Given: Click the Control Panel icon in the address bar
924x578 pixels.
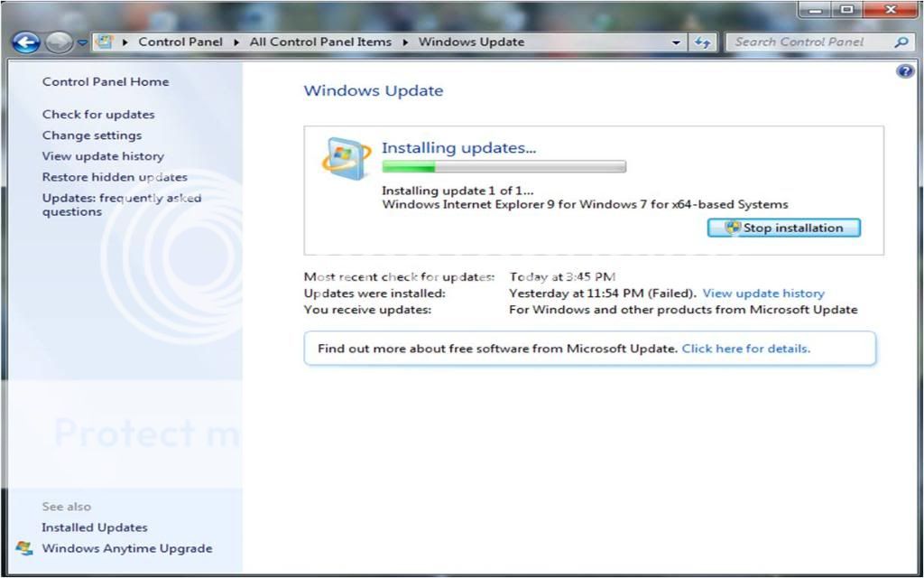Looking at the screenshot, I should [x=105, y=42].
